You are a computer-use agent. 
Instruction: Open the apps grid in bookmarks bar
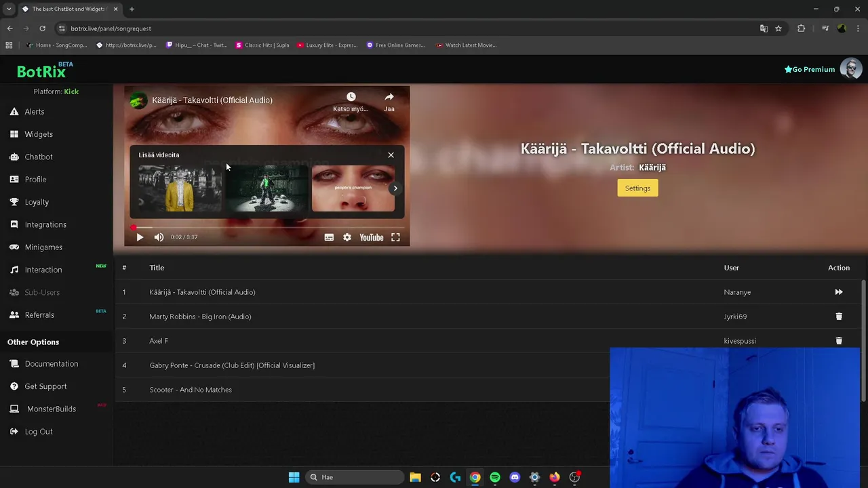point(9,45)
